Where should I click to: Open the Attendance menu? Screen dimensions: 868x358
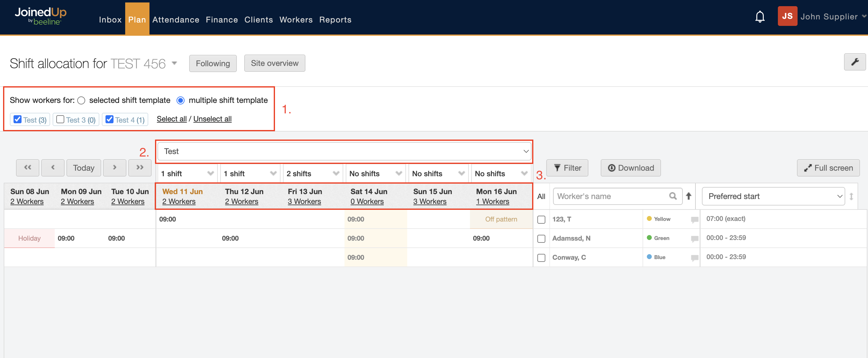[176, 20]
